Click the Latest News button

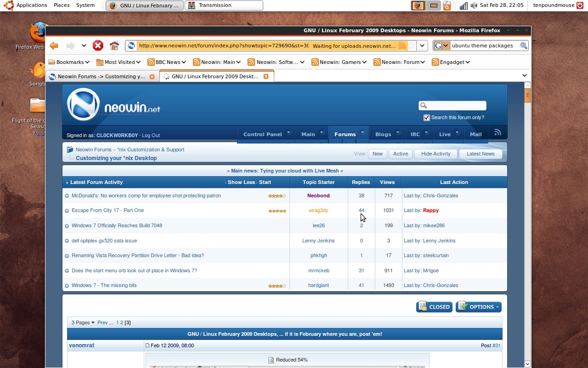(481, 154)
